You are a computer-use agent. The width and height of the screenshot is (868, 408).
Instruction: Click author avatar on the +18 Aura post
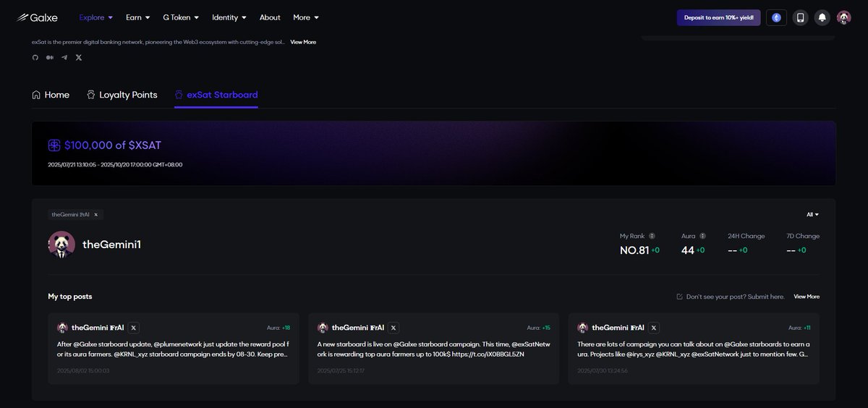point(62,328)
